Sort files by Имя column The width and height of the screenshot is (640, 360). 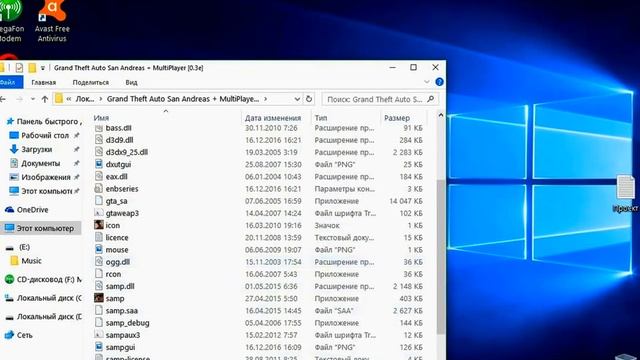point(101,118)
